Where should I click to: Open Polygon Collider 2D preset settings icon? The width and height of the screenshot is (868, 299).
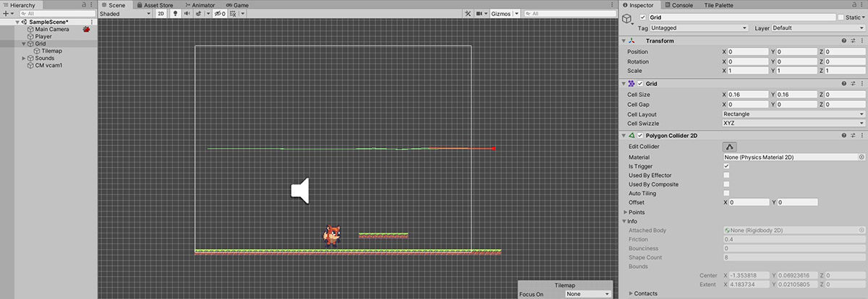[853, 136]
